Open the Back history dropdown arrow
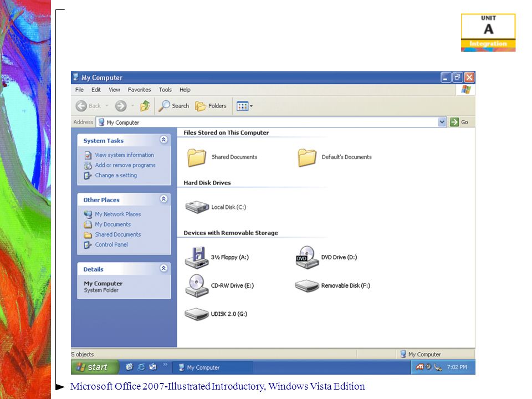Viewport: 532px width, 399px height. point(107,106)
